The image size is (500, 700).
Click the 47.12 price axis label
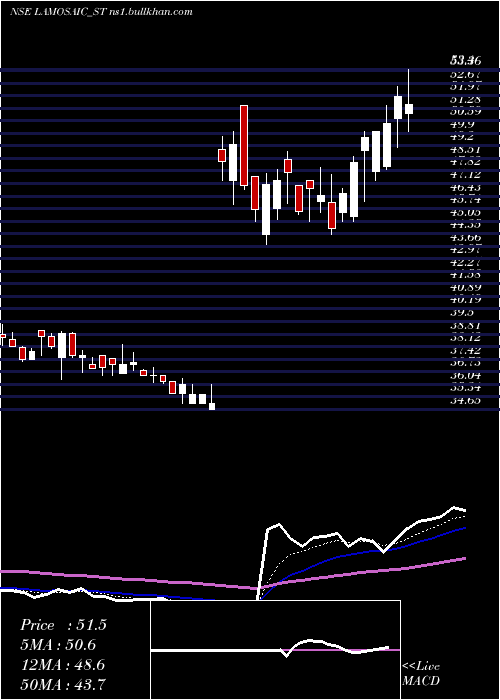pyautogui.click(x=466, y=175)
